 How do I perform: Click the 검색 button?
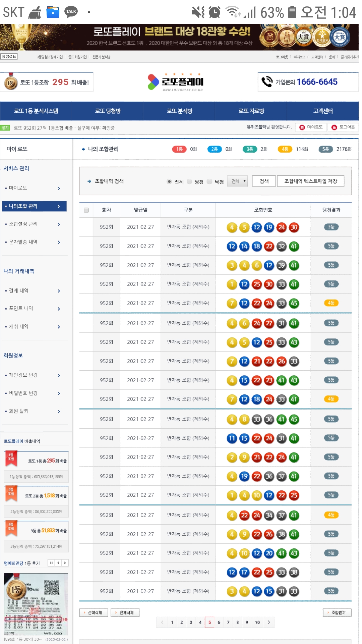pos(264,181)
